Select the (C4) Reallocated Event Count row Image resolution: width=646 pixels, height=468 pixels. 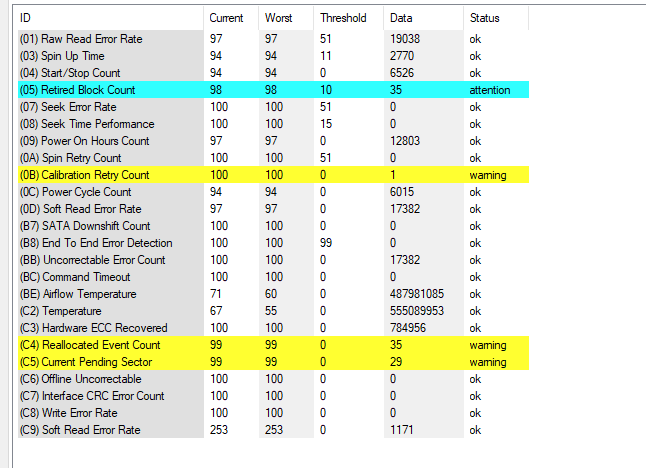point(274,345)
